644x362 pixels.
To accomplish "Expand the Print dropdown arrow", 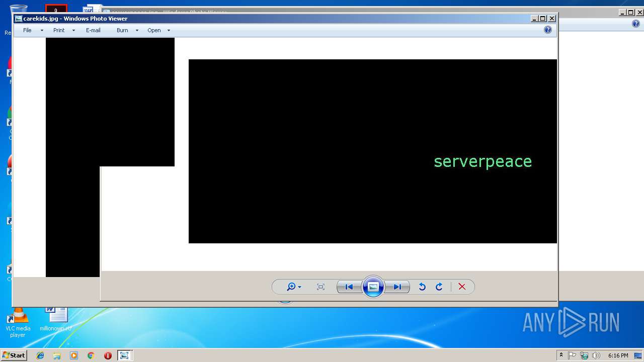I will 73,31.
